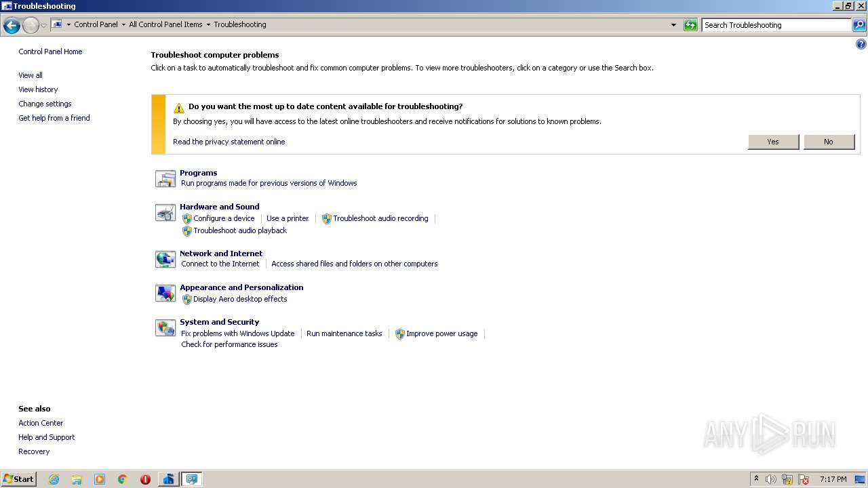The width and height of the screenshot is (868, 488).
Task: Click the taskbar clock showing 7:17 PM
Action: pos(833,479)
